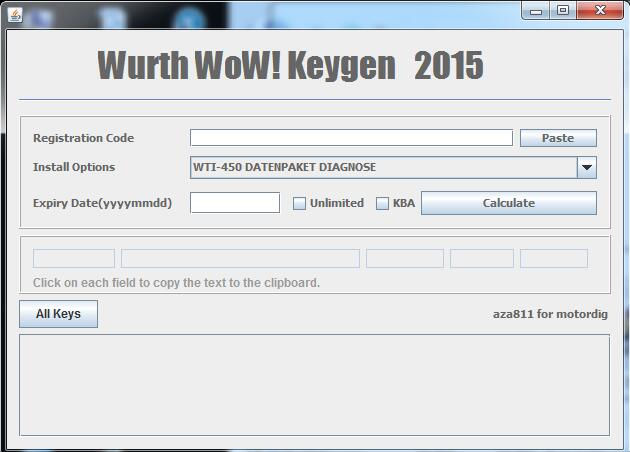Click the widest output key field
Screen dimensions: 630x452
[x=240, y=258]
